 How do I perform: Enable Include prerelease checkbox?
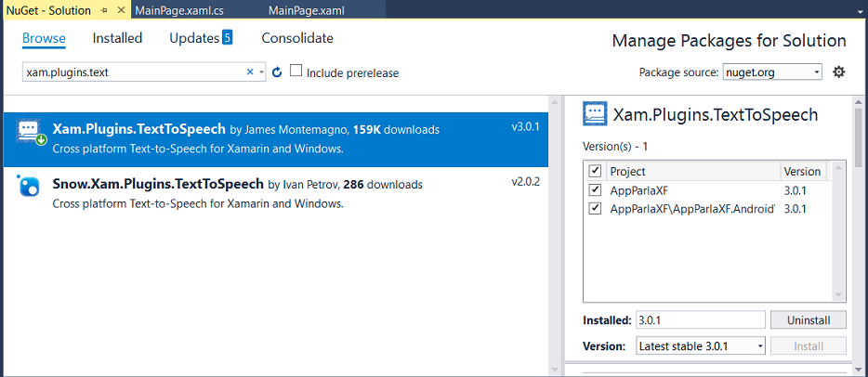click(296, 71)
